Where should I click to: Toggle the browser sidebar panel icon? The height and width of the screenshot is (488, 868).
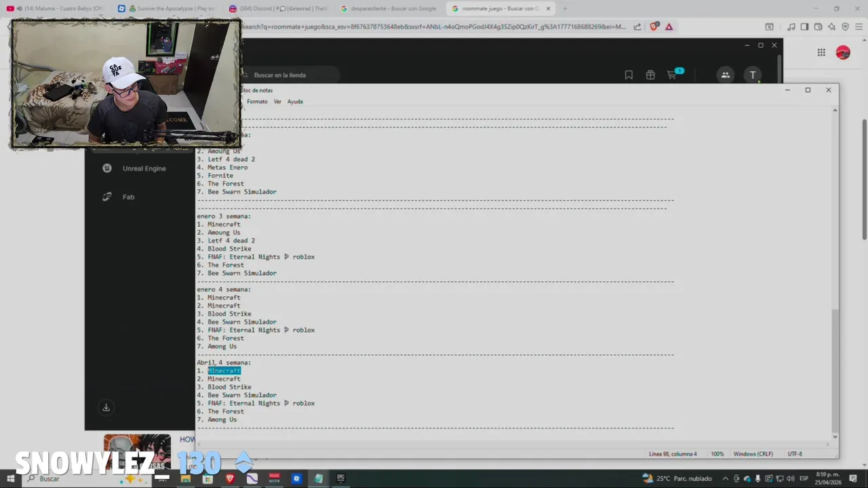click(x=804, y=27)
